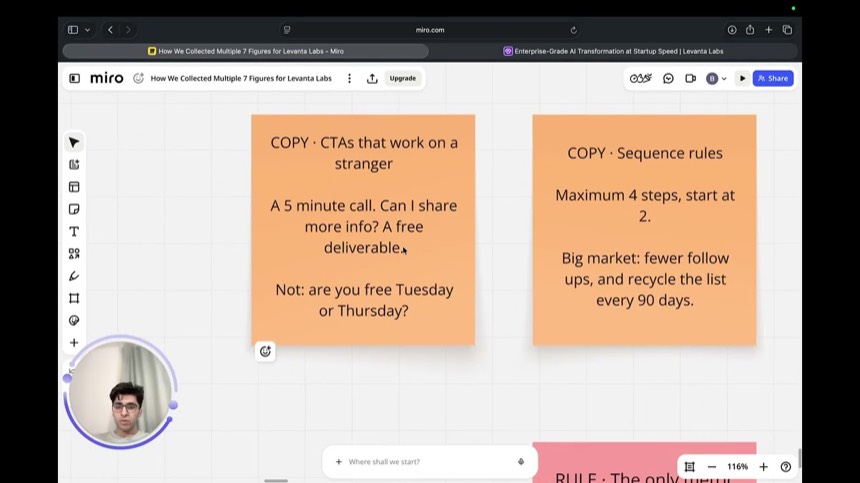Add reaction to CTA sticky note
This screenshot has height=483, width=860.
coord(265,351)
